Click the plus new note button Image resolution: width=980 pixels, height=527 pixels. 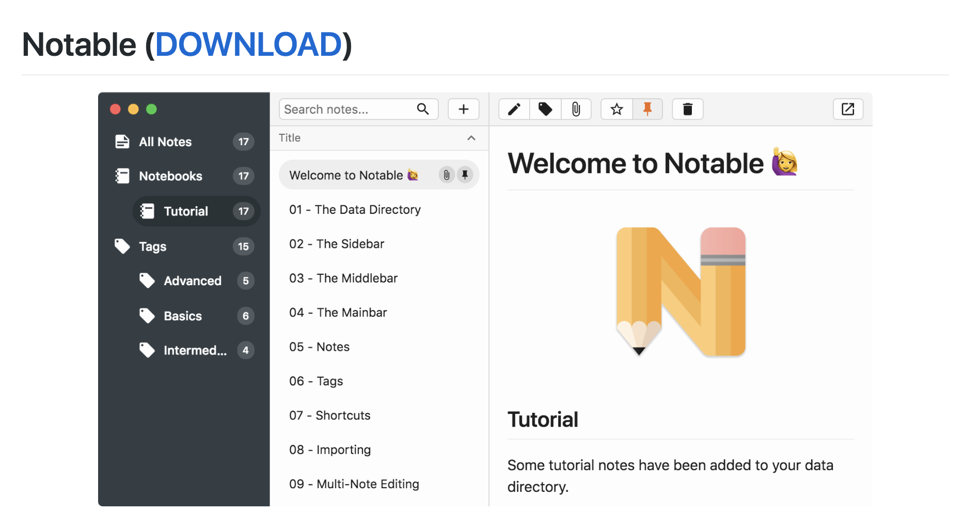tap(463, 110)
